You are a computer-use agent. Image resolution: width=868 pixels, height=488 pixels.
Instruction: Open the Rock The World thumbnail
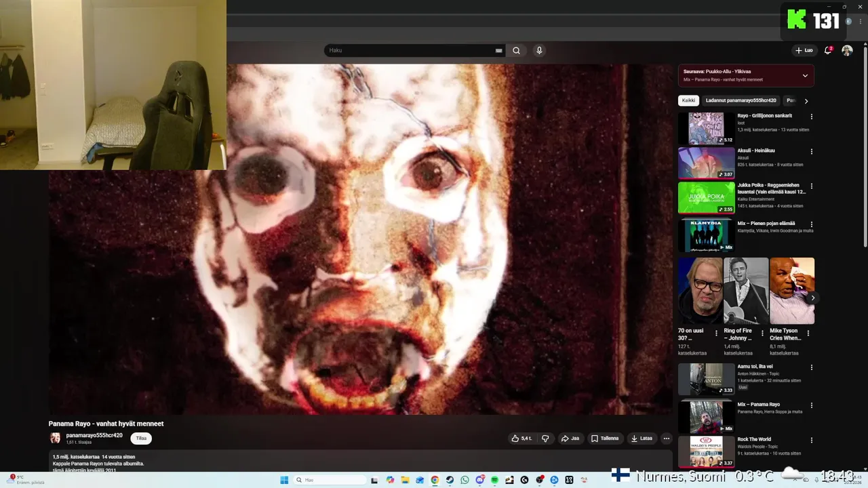pos(706,451)
